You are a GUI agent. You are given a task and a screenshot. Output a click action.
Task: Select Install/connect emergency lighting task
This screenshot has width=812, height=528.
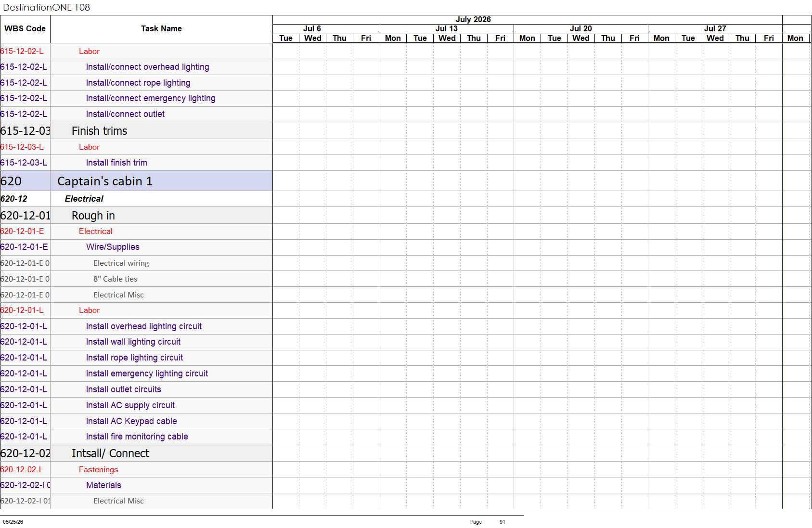[x=151, y=98]
